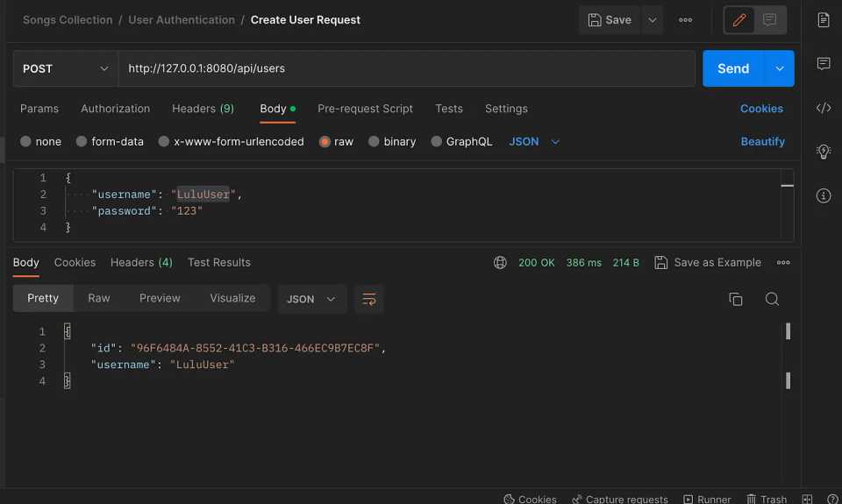Open the Test Results tab
Screen dimensions: 842x504
[218, 263]
